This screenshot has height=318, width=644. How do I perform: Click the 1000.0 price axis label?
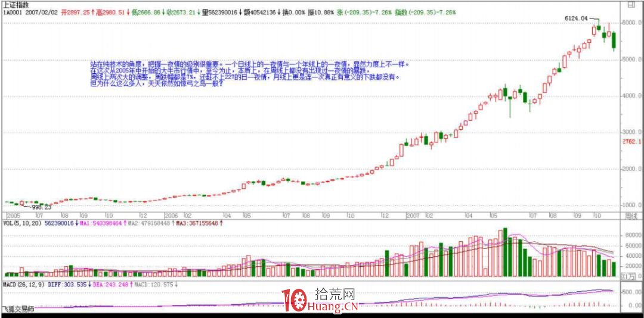pos(633,205)
